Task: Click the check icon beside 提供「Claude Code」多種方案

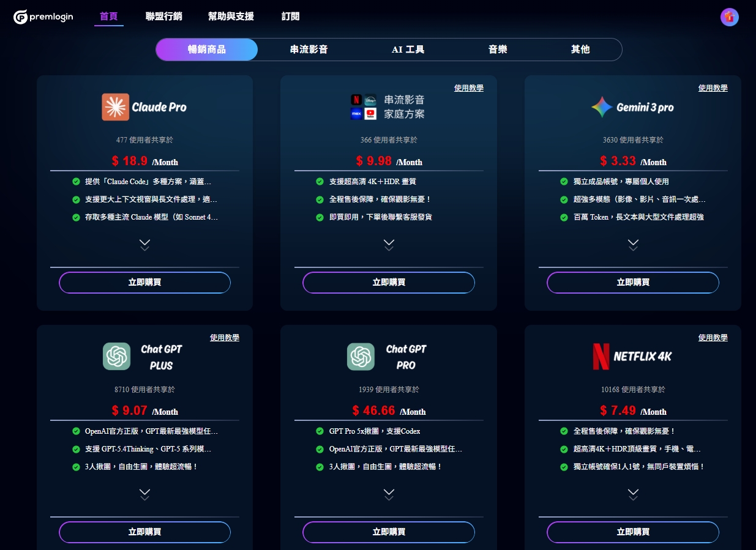Action: click(x=76, y=182)
